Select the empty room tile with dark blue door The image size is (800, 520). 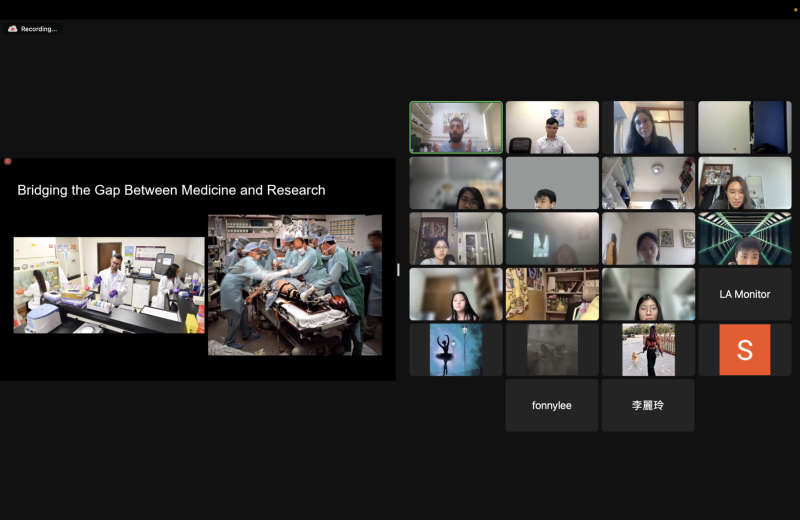745,127
